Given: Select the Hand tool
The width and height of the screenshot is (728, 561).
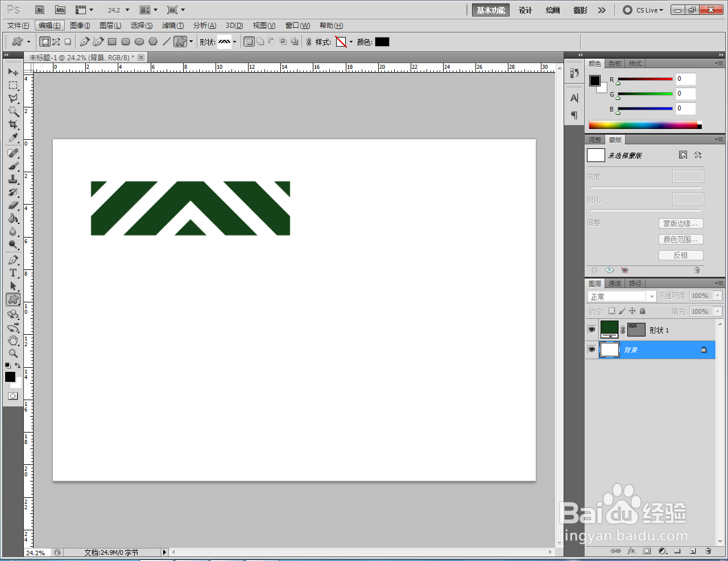Looking at the screenshot, I should pos(13,340).
